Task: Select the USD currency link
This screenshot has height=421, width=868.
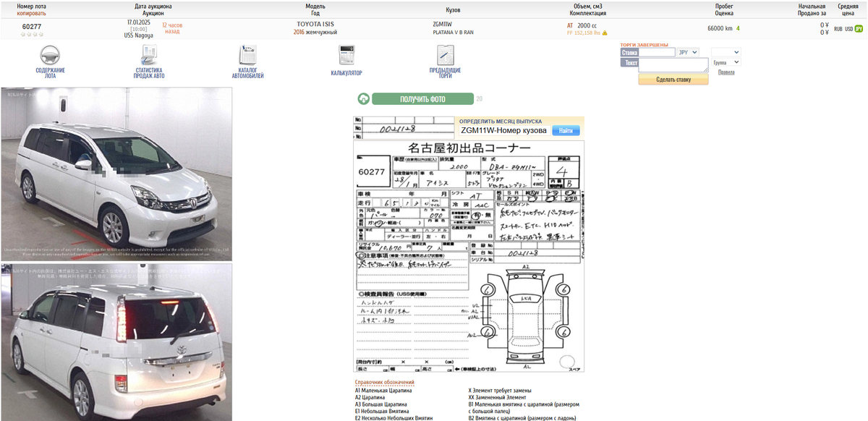Action: click(x=849, y=29)
